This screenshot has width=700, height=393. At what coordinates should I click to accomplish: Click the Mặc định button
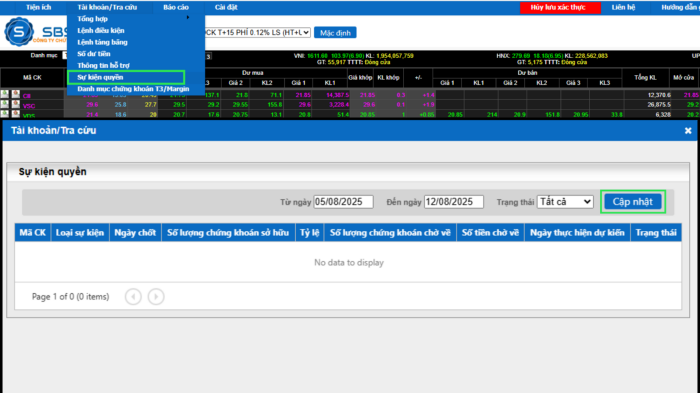pos(335,33)
